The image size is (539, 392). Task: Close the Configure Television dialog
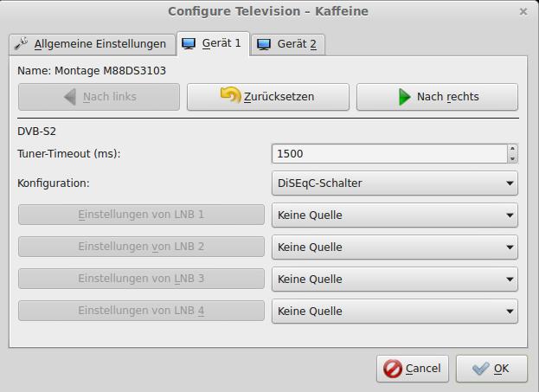coord(523,12)
